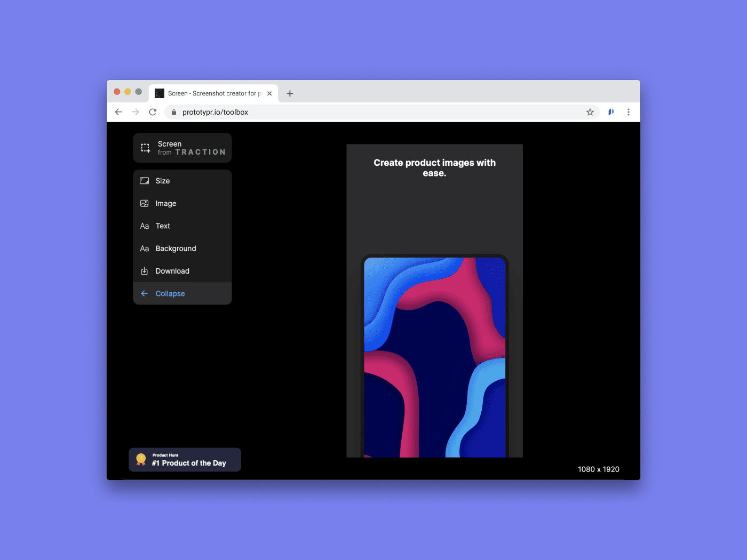Open the Background settings
Screen dimensions: 747x560
pyautogui.click(x=175, y=248)
